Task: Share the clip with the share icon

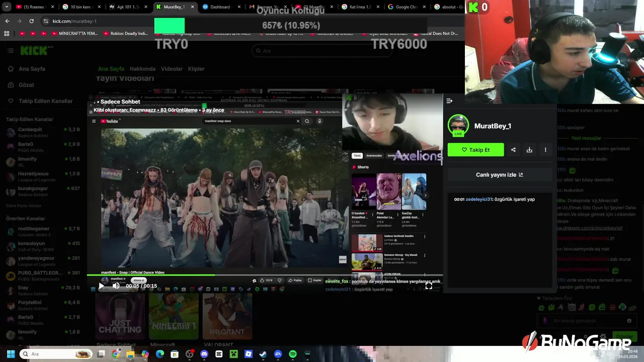Action: tap(513, 150)
